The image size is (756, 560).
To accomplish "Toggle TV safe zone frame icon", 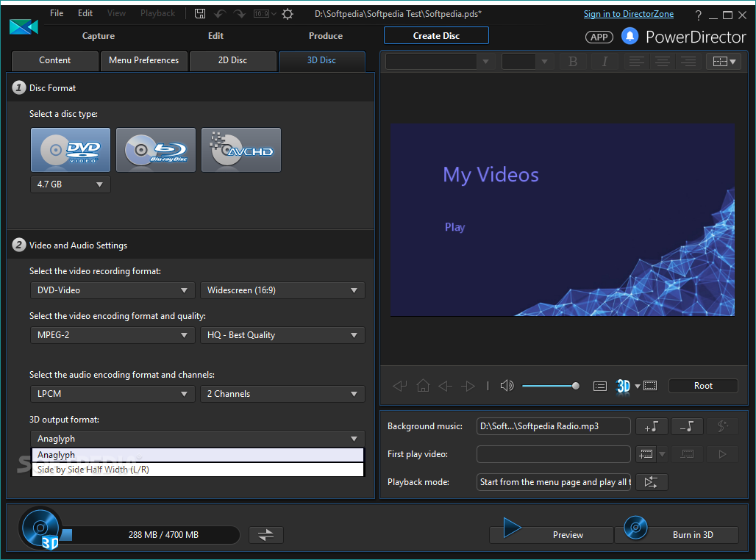I will click(650, 386).
